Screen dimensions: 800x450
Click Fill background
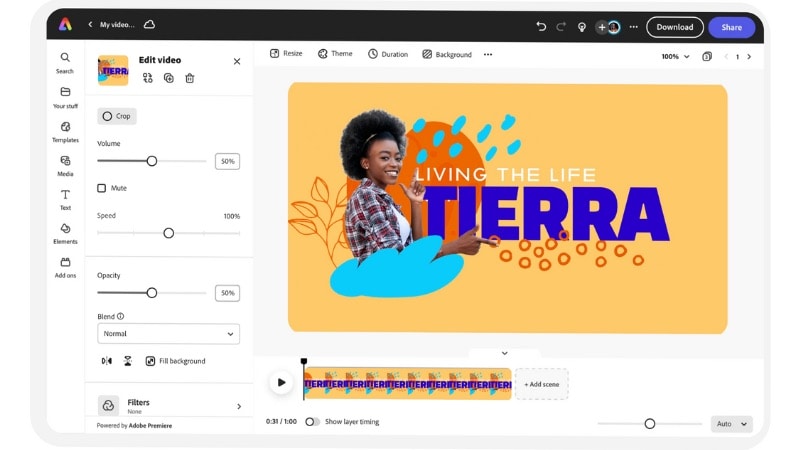coord(176,361)
